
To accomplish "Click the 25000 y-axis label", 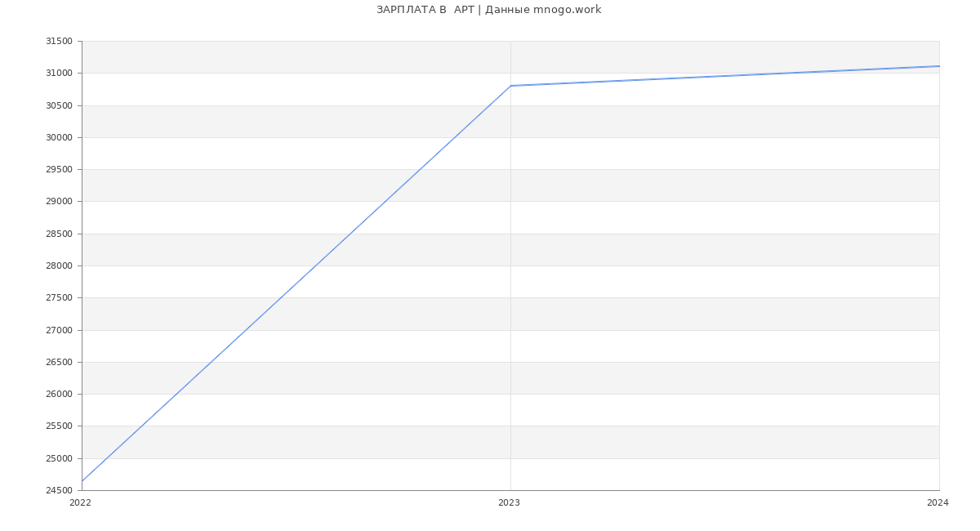I will tap(59, 458).
